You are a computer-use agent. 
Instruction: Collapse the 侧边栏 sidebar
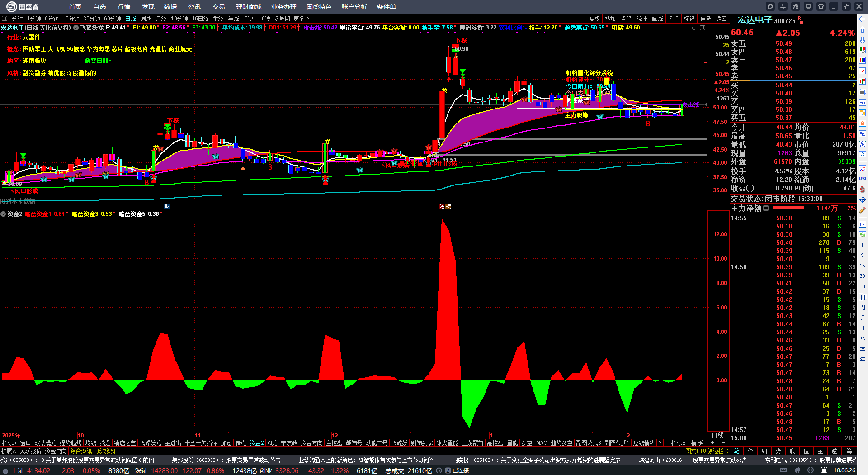pos(718,451)
